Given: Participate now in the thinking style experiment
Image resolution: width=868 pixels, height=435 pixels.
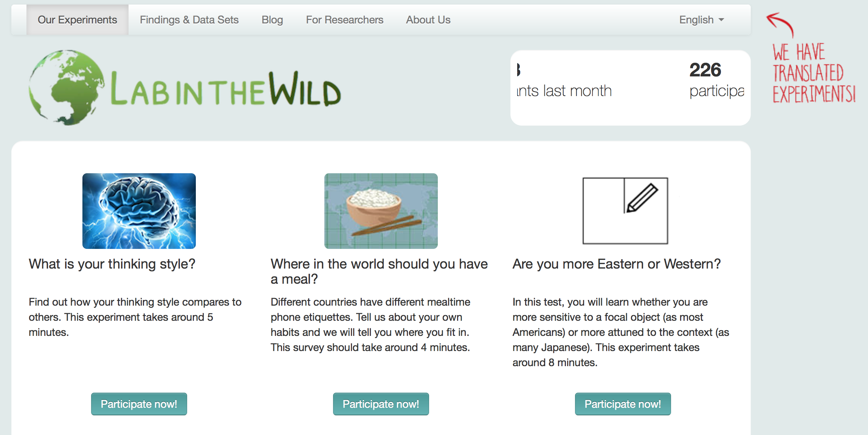Looking at the screenshot, I should (x=139, y=404).
